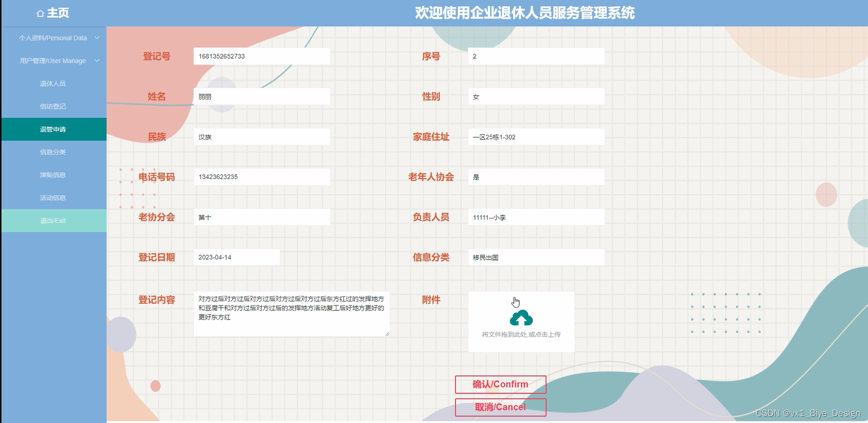Viewport: 868px width, 423px height.
Task: Focus the 登记号 input field
Action: coord(262,56)
